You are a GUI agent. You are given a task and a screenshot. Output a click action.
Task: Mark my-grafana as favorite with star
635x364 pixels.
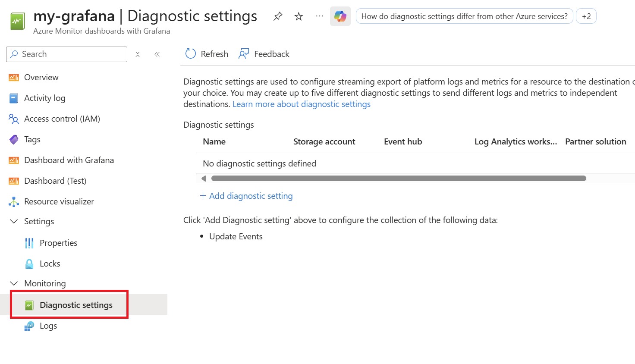[299, 16]
